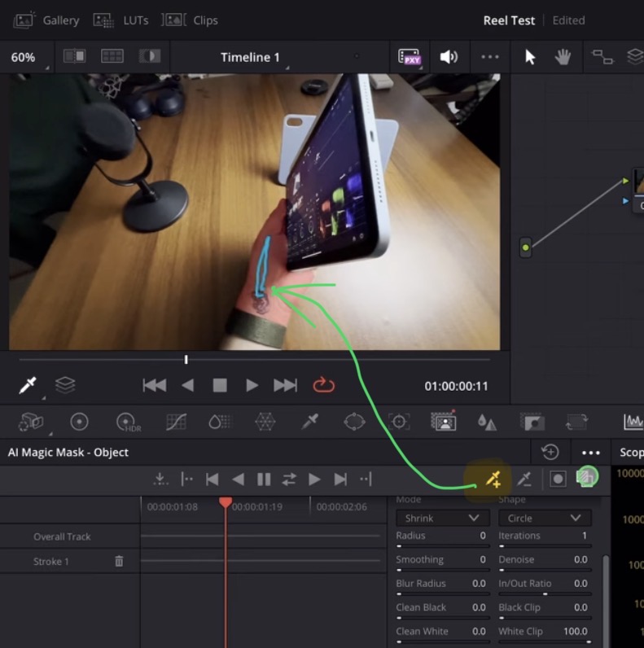Open the Circle shape dropdown

coord(544,518)
